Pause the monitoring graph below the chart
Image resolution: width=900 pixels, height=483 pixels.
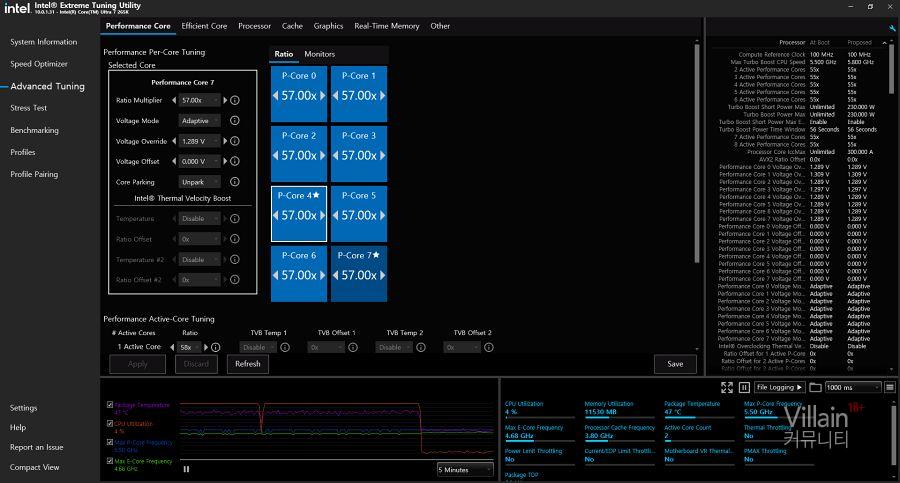point(186,468)
